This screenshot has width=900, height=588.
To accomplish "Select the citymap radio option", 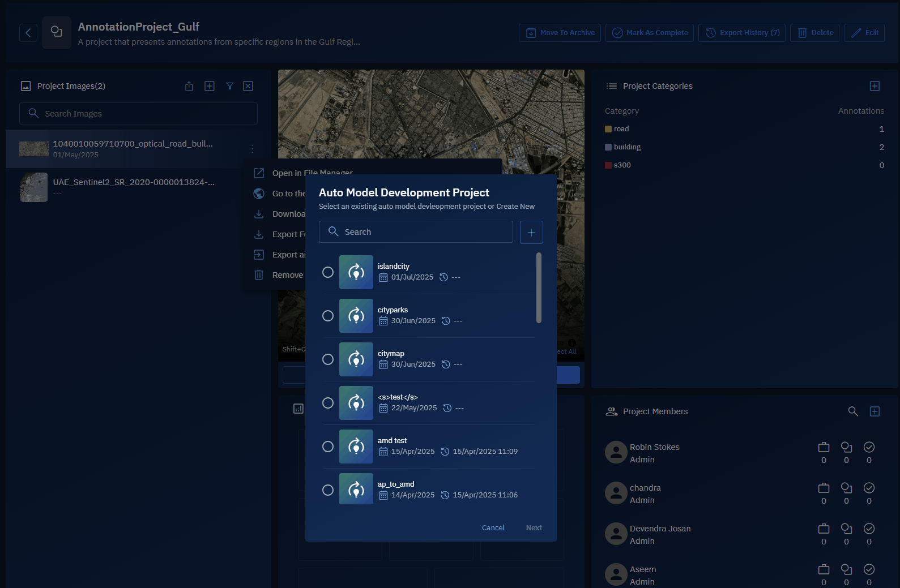I will click(x=328, y=359).
